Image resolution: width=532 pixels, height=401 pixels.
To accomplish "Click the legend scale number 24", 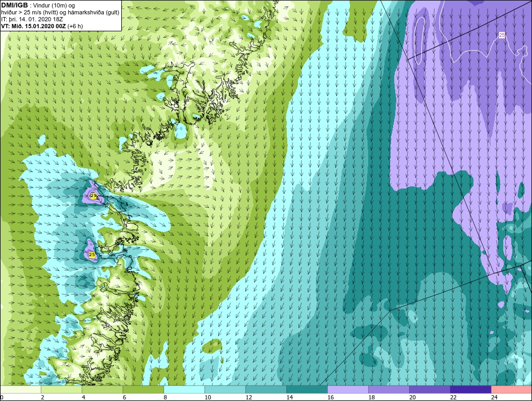I will (494, 397).
